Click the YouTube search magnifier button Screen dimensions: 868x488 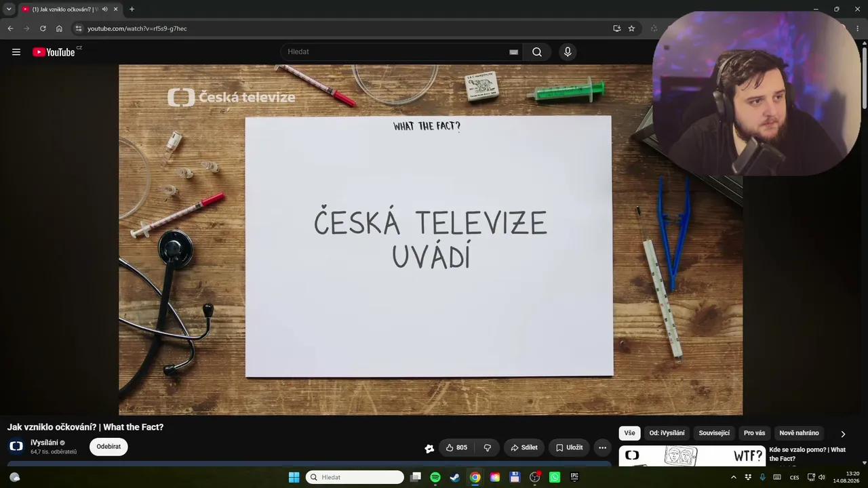537,52
